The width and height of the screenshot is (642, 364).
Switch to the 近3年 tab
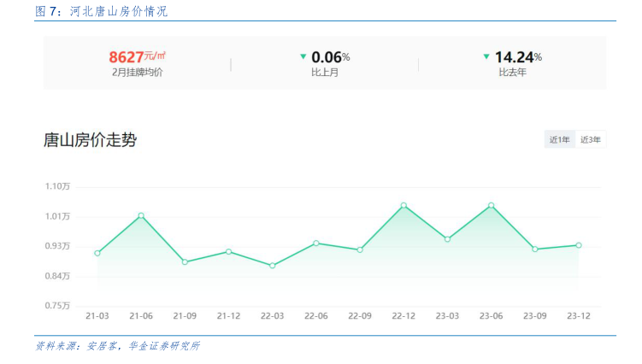(591, 139)
